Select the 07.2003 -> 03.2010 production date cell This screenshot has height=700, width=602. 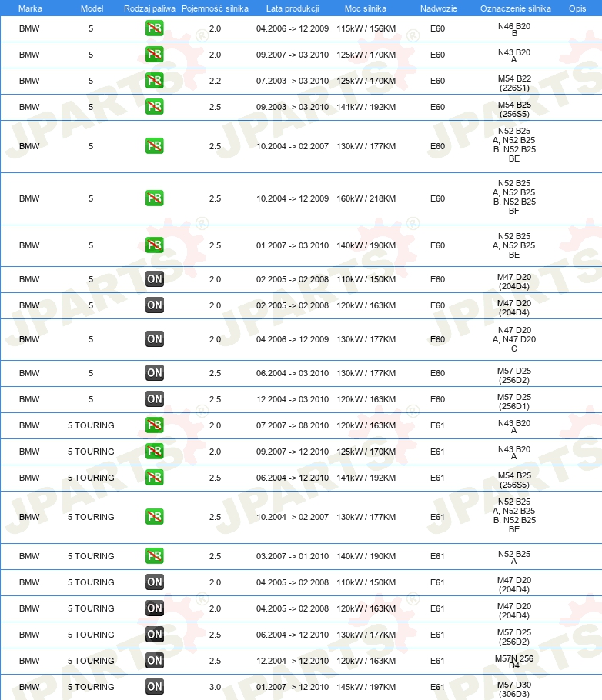[293, 81]
